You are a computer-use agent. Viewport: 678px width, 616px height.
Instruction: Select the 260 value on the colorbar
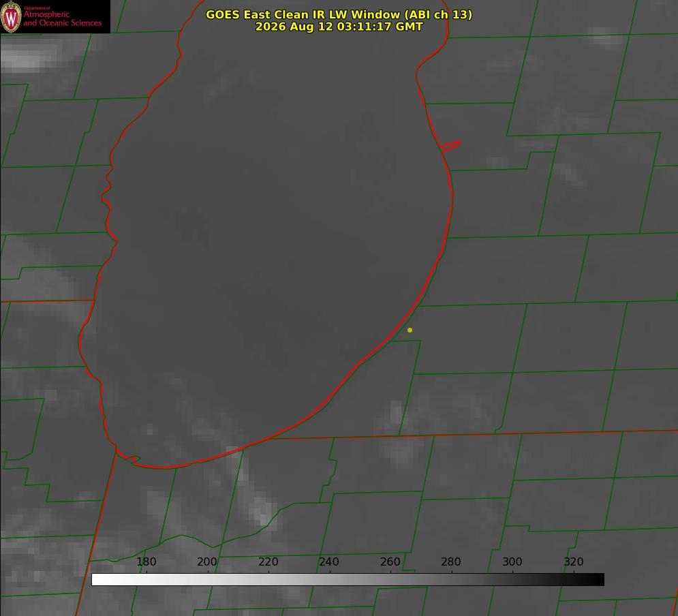tap(390, 561)
